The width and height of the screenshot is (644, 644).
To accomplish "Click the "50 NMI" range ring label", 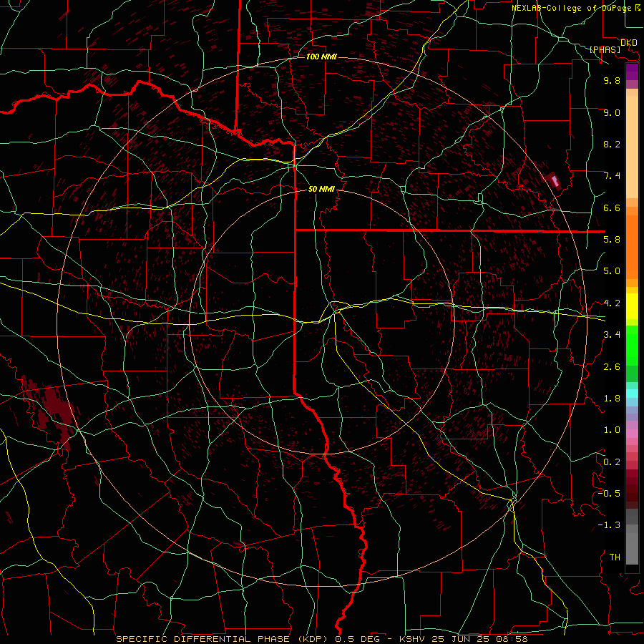I will [x=321, y=190].
